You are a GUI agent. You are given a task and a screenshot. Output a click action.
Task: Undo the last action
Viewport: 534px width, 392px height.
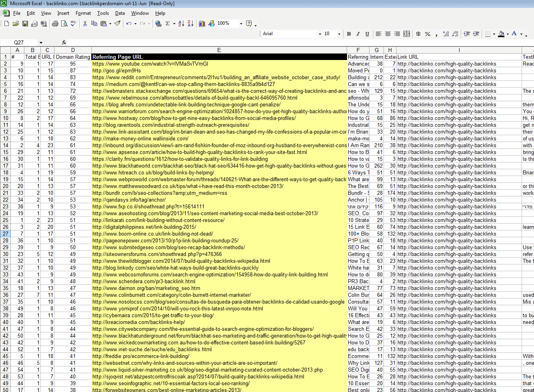click(x=128, y=24)
